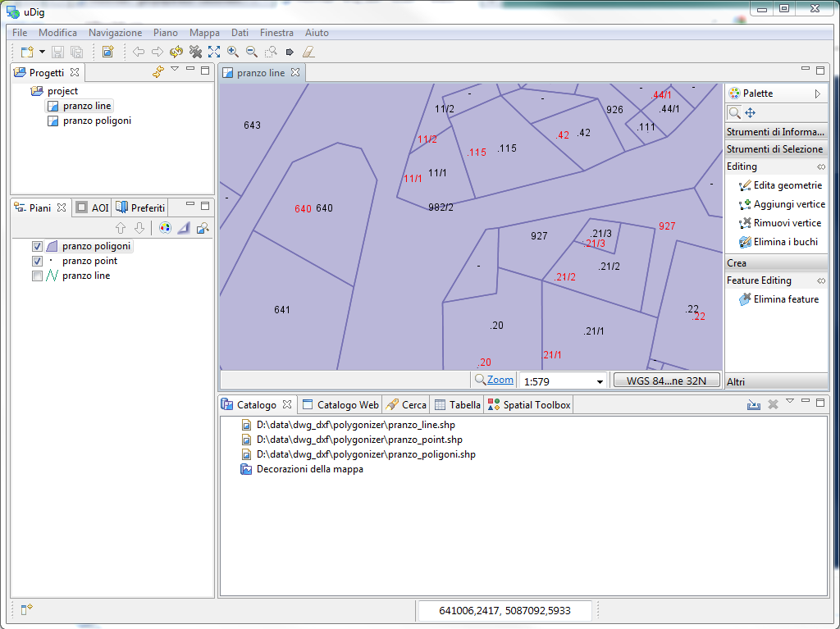This screenshot has width=840, height=629.
Task: Open the Navigazione menu
Action: click(x=115, y=33)
